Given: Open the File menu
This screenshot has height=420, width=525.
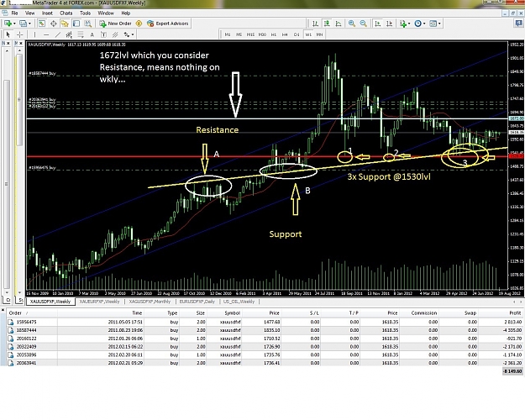Looking at the screenshot, I should tap(14, 13).
